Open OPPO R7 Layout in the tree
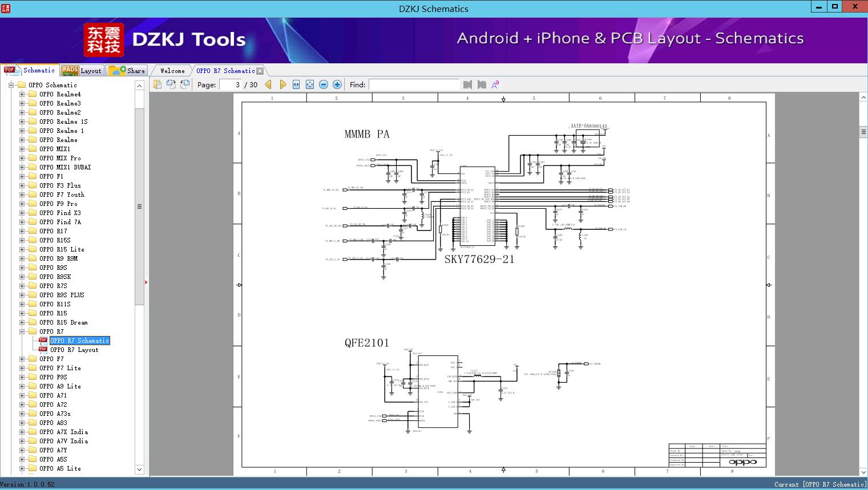Screen dimensions: 868x490 click(x=74, y=350)
